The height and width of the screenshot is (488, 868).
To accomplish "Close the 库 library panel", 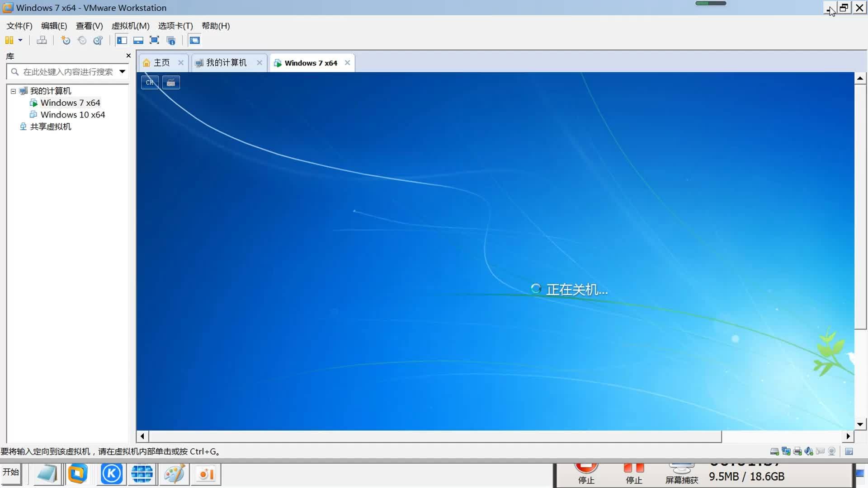I will (128, 56).
